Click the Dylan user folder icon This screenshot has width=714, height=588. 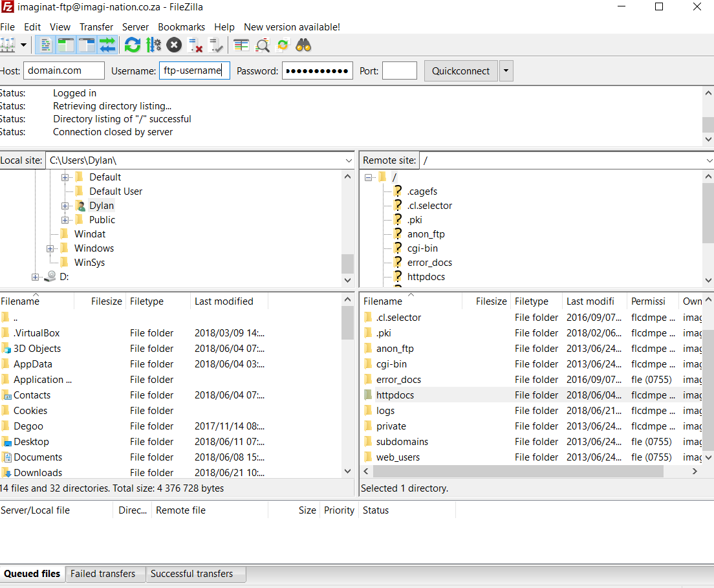pyautogui.click(x=80, y=206)
